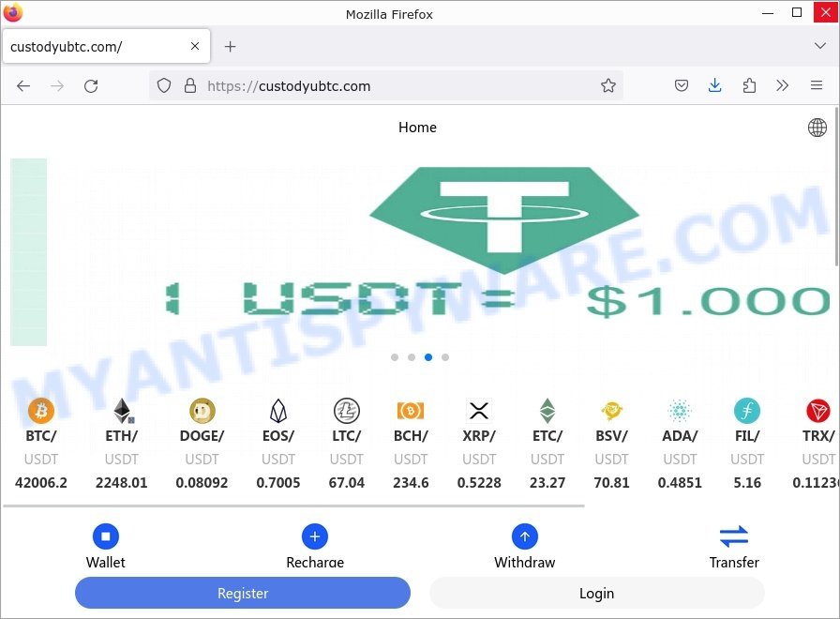The image size is (840, 619).
Task: Open the language globe icon
Action: [817, 128]
